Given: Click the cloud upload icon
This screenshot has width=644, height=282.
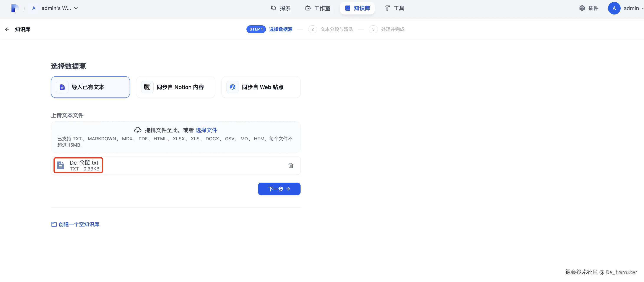Looking at the screenshot, I should pyautogui.click(x=138, y=130).
